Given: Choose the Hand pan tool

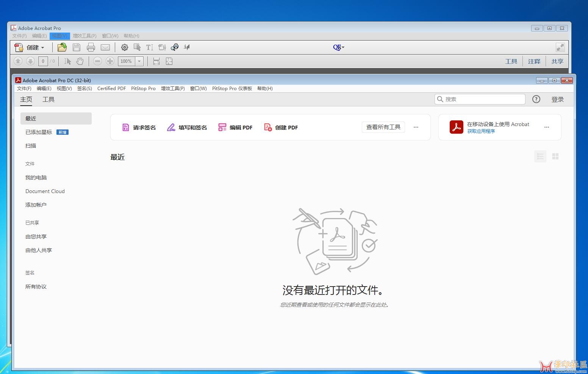Looking at the screenshot, I should (80, 61).
